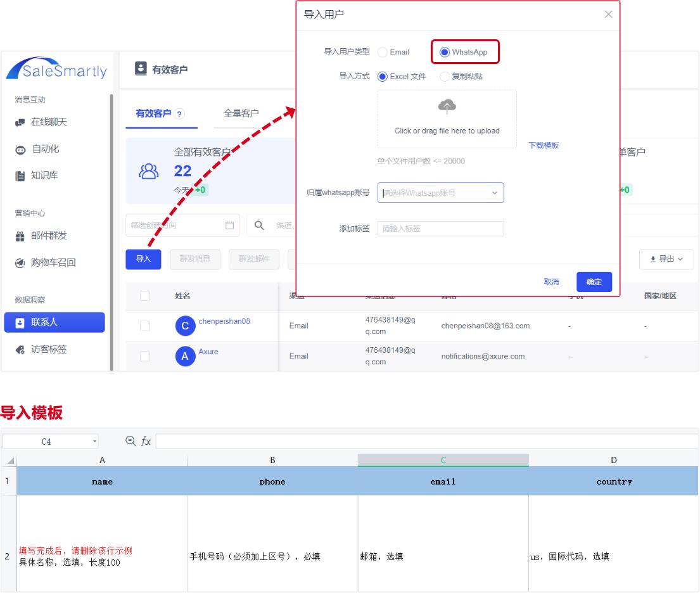
Task: Click help icon beside 有效客户 tab
Action: (x=179, y=114)
